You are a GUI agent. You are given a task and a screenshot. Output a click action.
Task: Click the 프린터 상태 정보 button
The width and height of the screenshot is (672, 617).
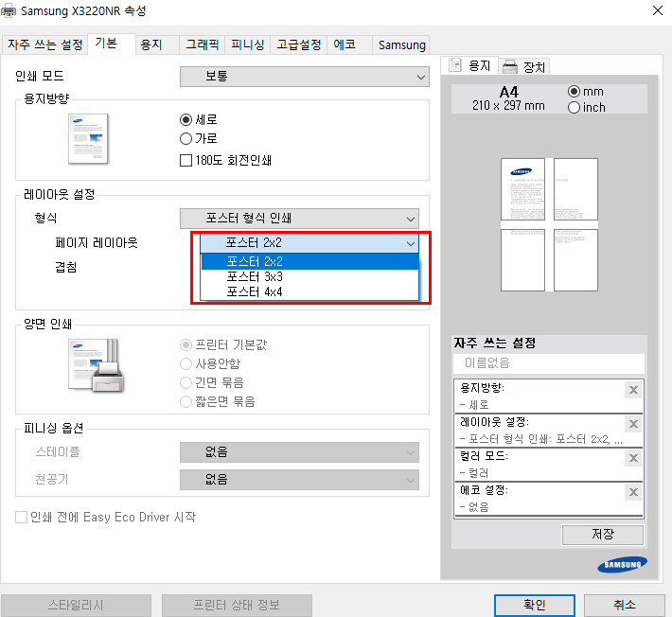[237, 606]
